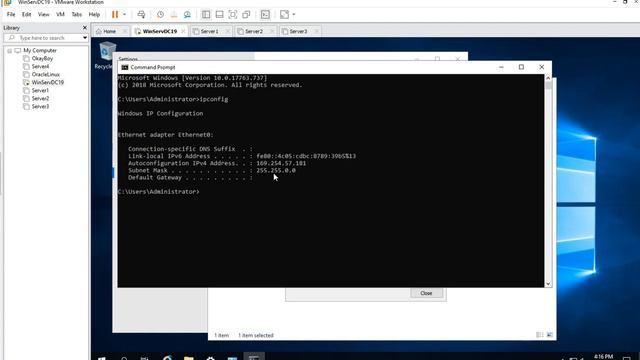The width and height of the screenshot is (640, 360).
Task: Open the console view icon
Action: tap(265, 15)
